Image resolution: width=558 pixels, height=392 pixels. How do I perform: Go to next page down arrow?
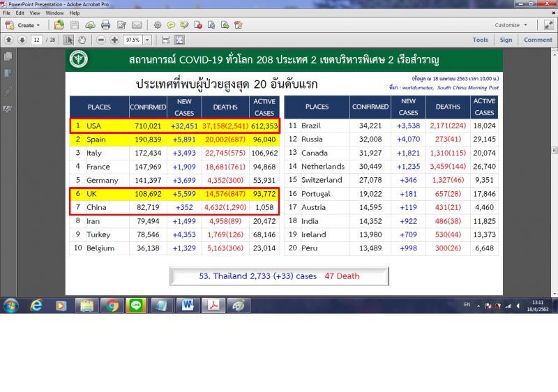click(x=22, y=40)
